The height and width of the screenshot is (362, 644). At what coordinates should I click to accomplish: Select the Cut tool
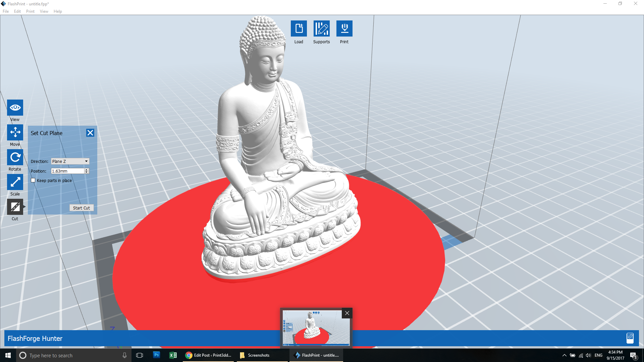15,207
